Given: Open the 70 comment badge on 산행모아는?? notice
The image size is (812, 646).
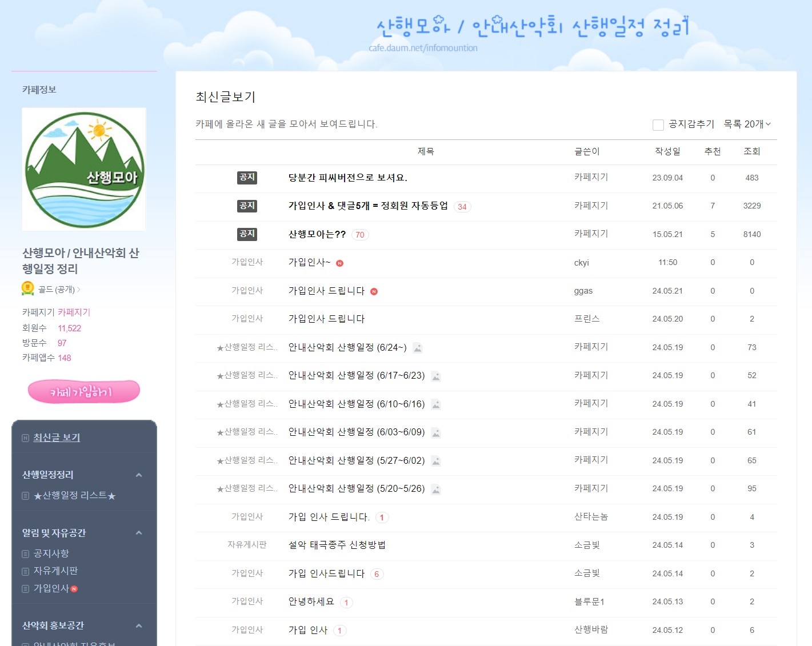Looking at the screenshot, I should (360, 235).
